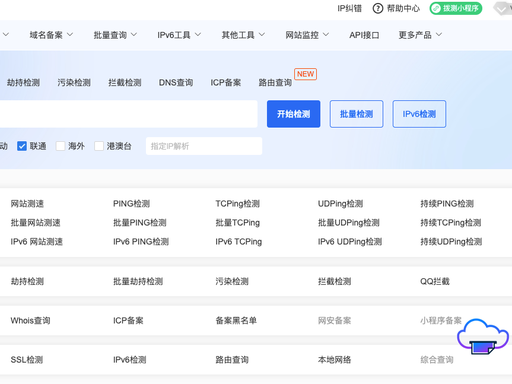
Task: Open the QQ拦截 link
Action: [x=435, y=282]
